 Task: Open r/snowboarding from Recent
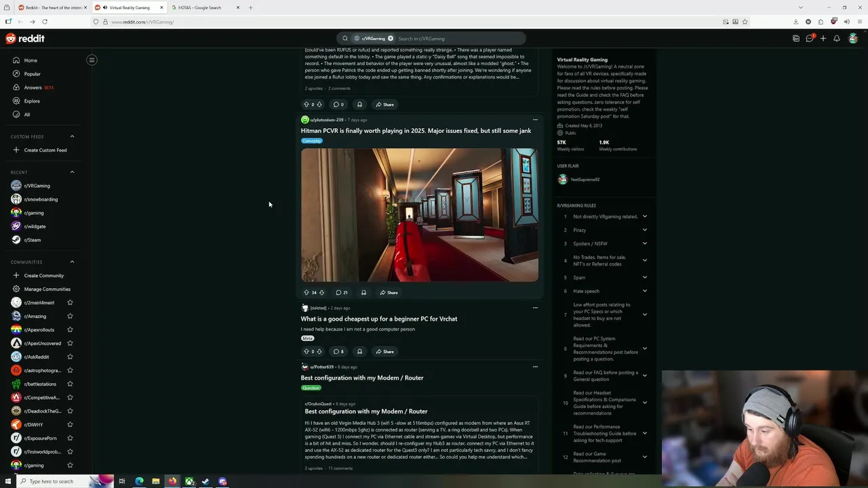tap(41, 199)
